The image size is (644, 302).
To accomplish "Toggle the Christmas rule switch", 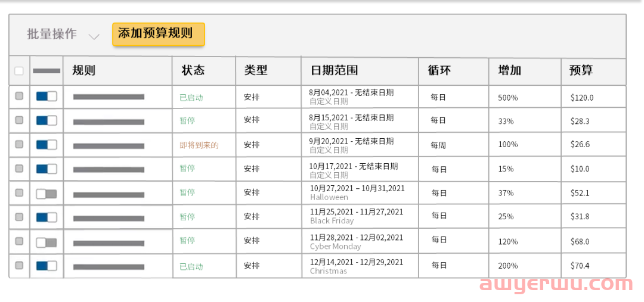I will (x=47, y=266).
